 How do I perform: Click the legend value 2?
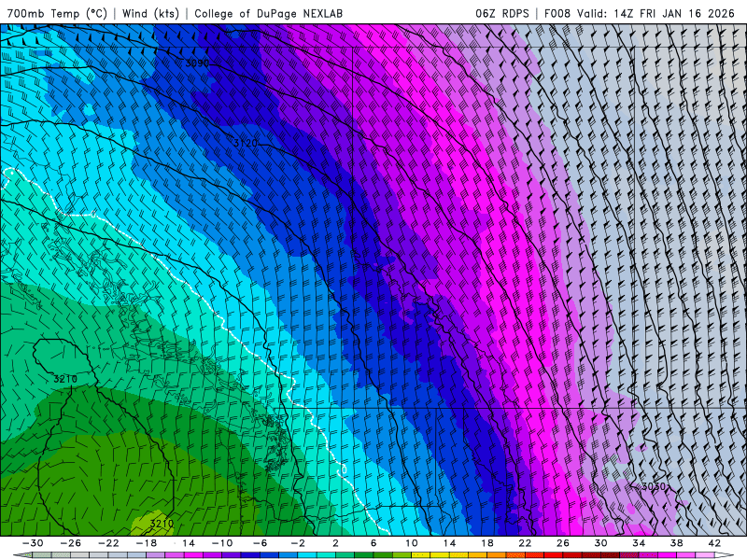click(336, 543)
